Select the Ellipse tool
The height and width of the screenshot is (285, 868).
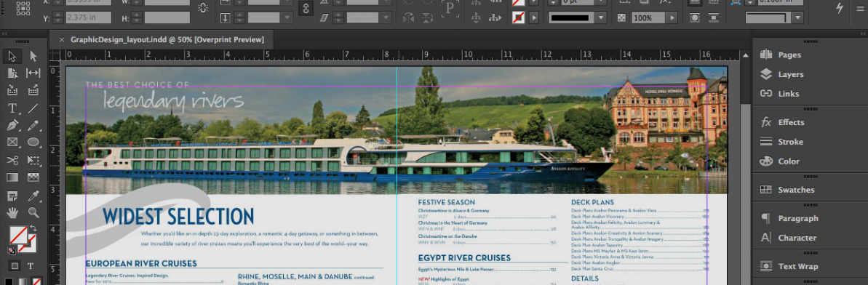click(33, 142)
